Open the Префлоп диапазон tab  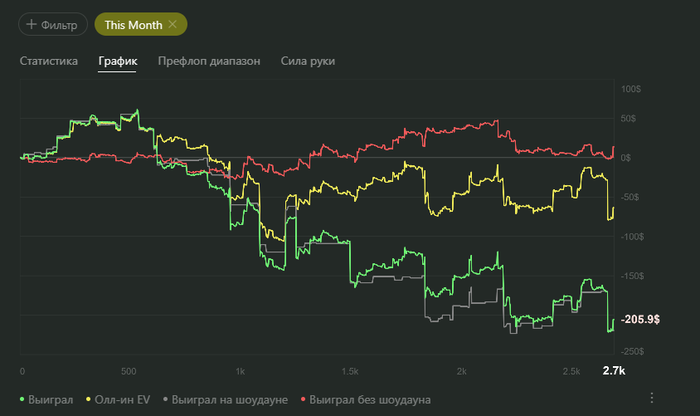coord(209,61)
